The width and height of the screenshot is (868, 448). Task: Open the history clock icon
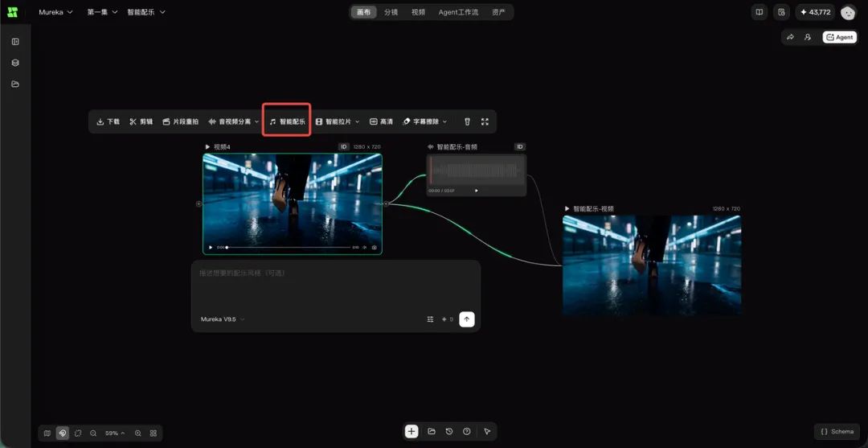[449, 431]
